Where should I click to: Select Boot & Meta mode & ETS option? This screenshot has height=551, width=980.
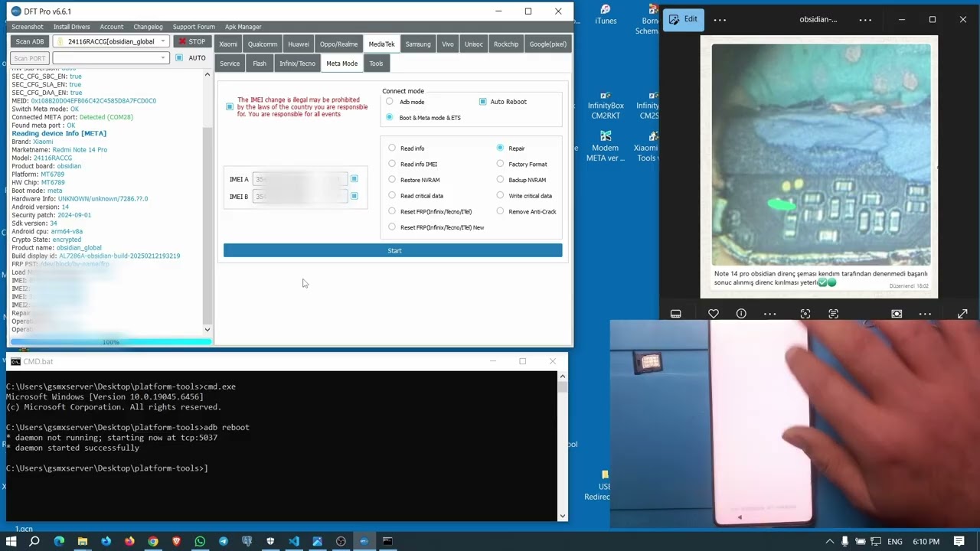[x=390, y=118]
